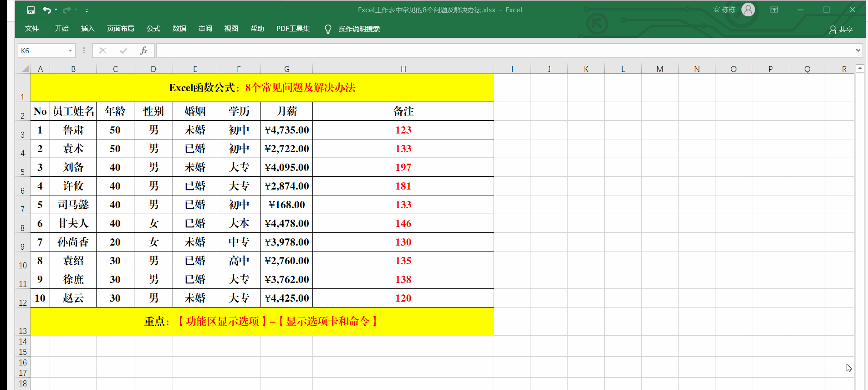Expand the formula bar chevron
The width and height of the screenshot is (868, 390).
point(858,51)
